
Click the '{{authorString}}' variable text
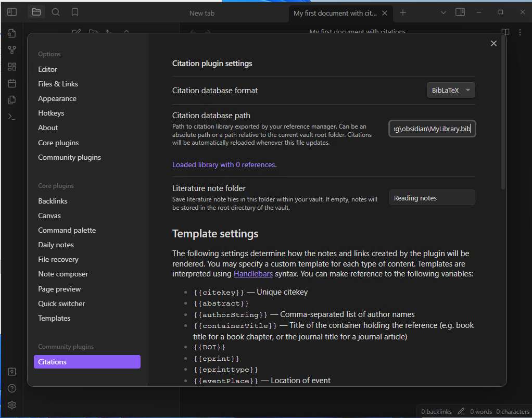pyautogui.click(x=231, y=315)
